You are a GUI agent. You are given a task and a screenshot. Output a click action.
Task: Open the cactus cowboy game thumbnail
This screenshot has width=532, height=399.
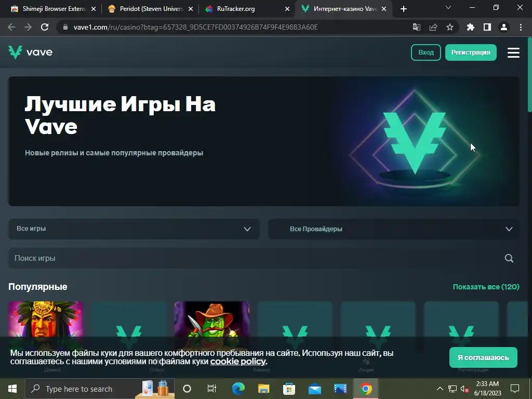pyautogui.click(x=212, y=321)
